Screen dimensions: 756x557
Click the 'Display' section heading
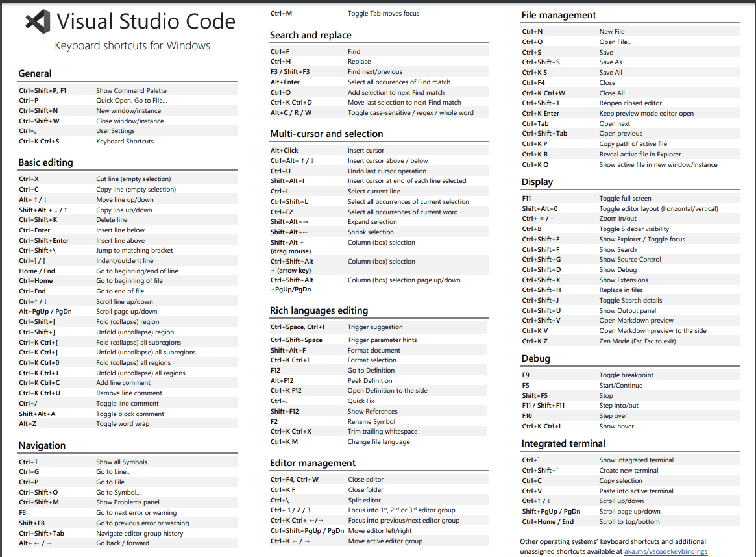click(537, 182)
